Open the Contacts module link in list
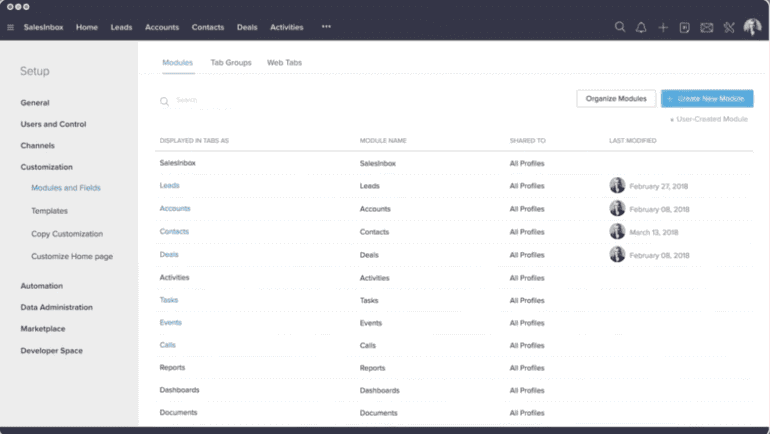770x434 pixels. click(174, 231)
